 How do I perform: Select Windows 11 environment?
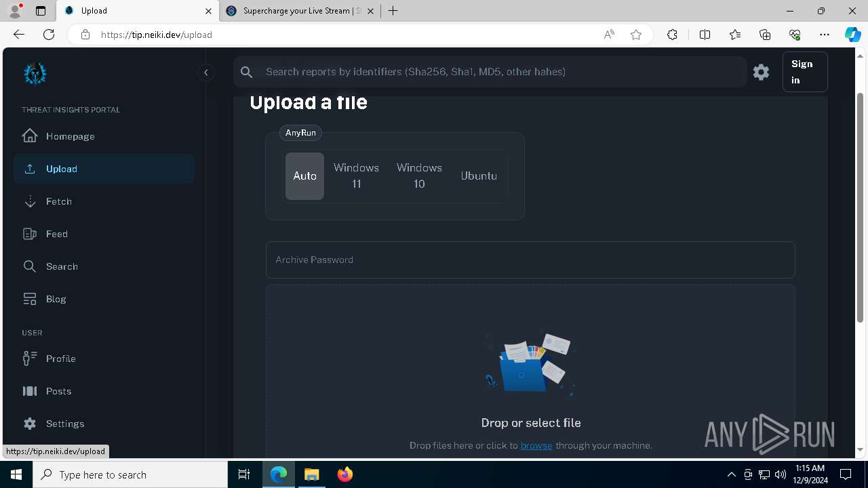[356, 176]
